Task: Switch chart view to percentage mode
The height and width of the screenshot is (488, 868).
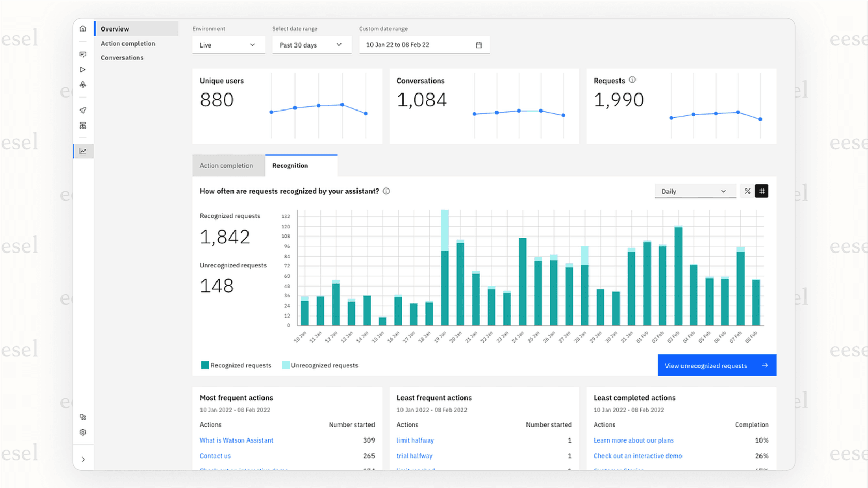Action: tap(747, 191)
